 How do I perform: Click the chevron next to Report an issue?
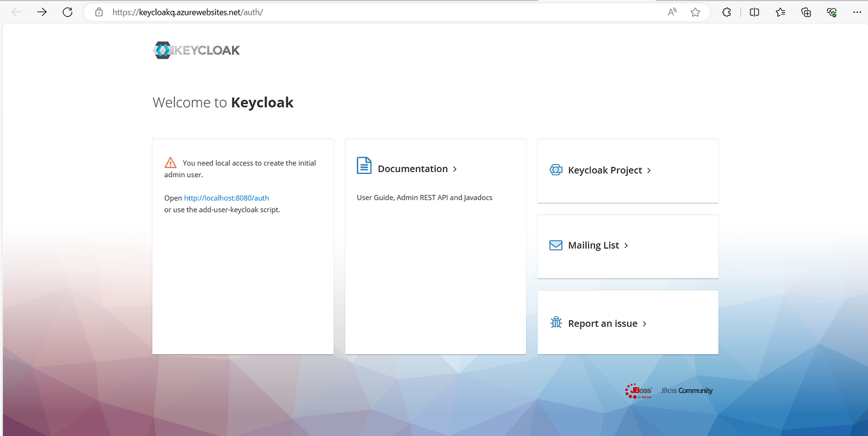coord(644,324)
